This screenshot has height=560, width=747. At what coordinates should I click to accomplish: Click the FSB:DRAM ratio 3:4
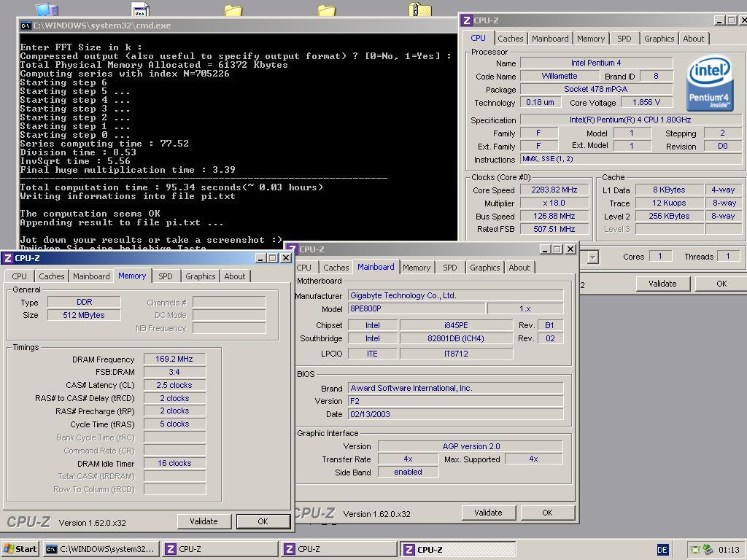[x=174, y=372]
